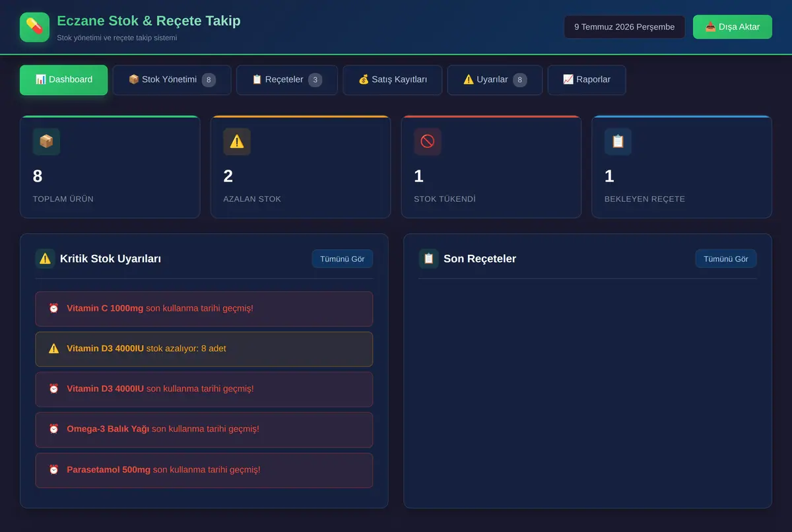Screen dimensions: 792x532
Task: Click Tümünü Gör in Son Reçeteler panel
Action: (x=726, y=259)
